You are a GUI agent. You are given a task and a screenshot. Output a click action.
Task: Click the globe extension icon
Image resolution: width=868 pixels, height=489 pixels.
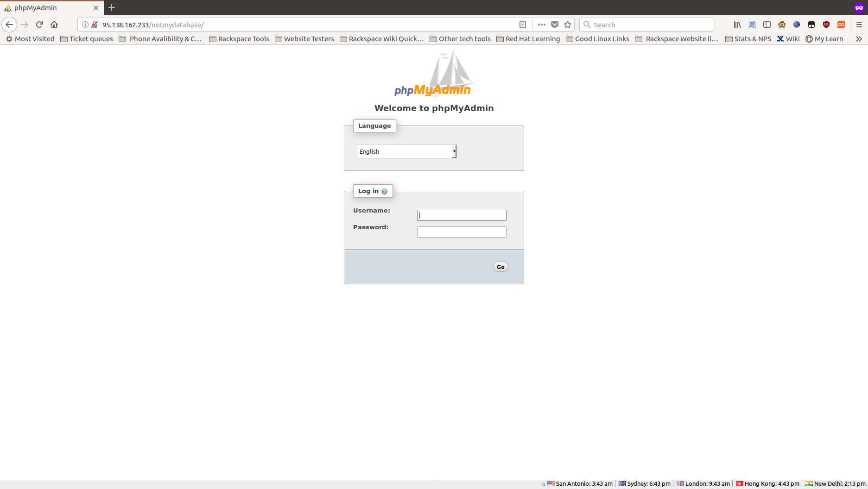(x=797, y=25)
